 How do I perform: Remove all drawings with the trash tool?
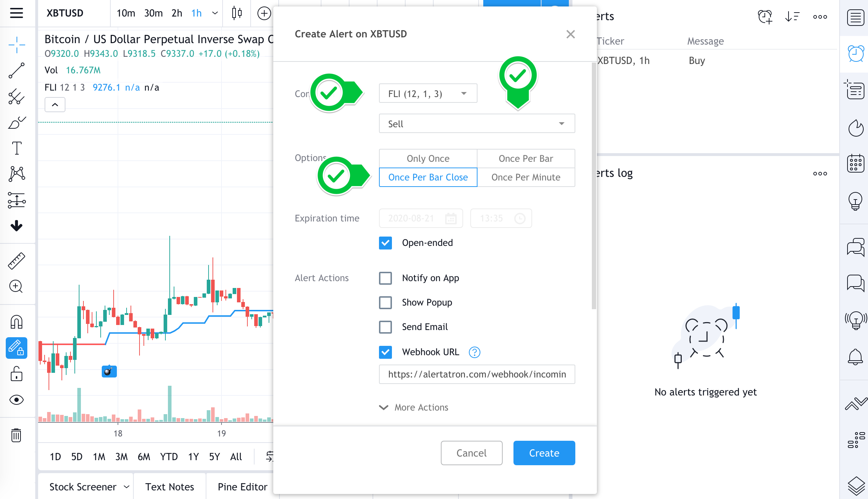[x=16, y=435]
